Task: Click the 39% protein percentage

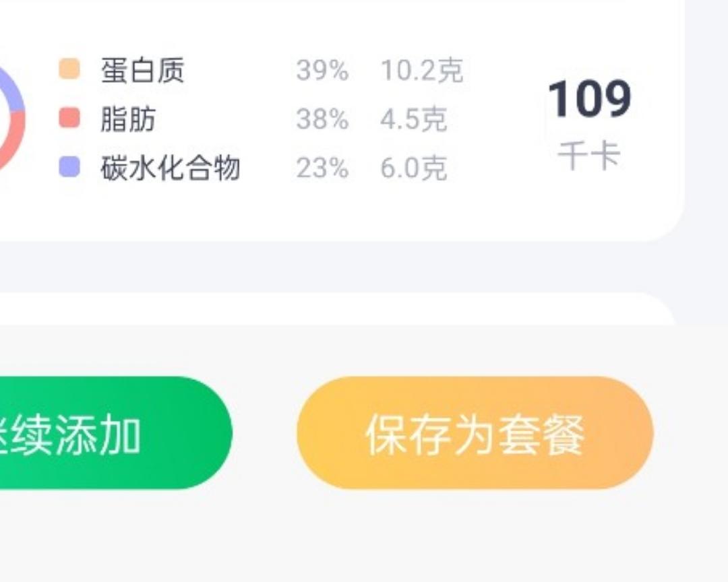Action: click(x=322, y=70)
